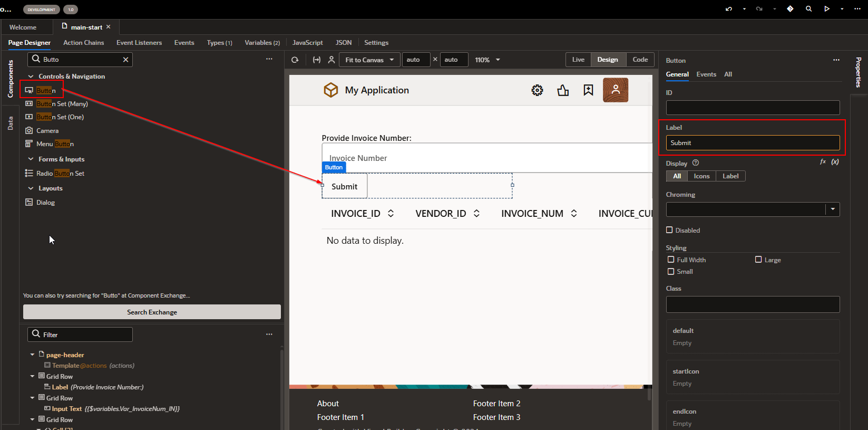Click the settings gear in app header
The height and width of the screenshot is (430, 868).
coord(537,90)
